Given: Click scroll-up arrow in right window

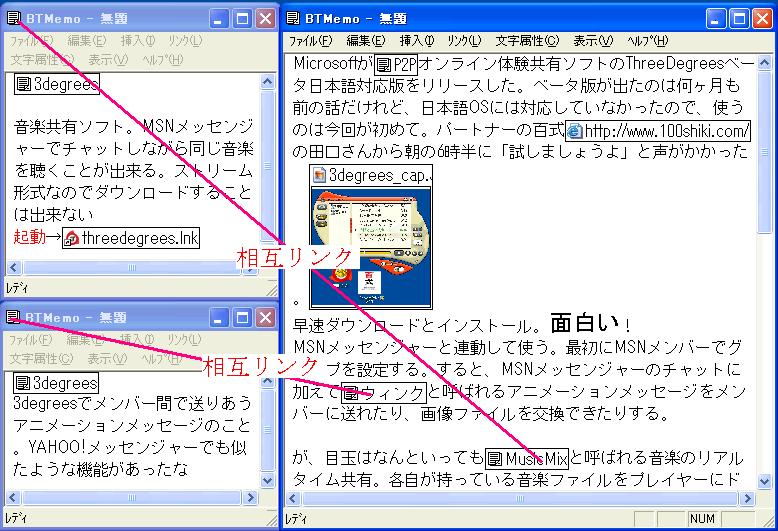Looking at the screenshot, I should (765, 63).
